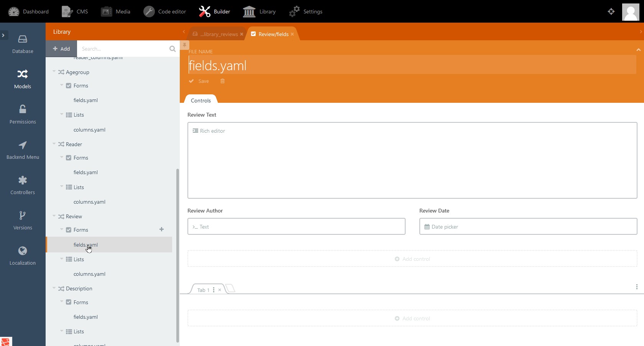Click the plus icon beside Review Forms

pyautogui.click(x=161, y=229)
